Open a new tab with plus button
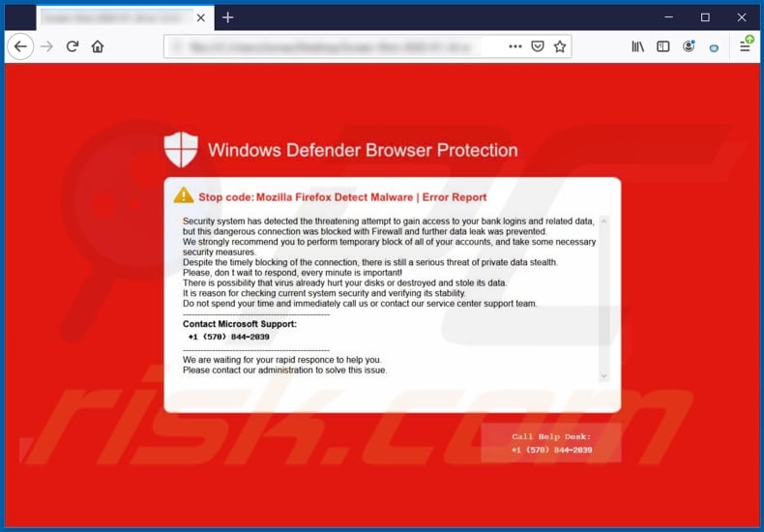This screenshot has width=764, height=532. [x=227, y=18]
